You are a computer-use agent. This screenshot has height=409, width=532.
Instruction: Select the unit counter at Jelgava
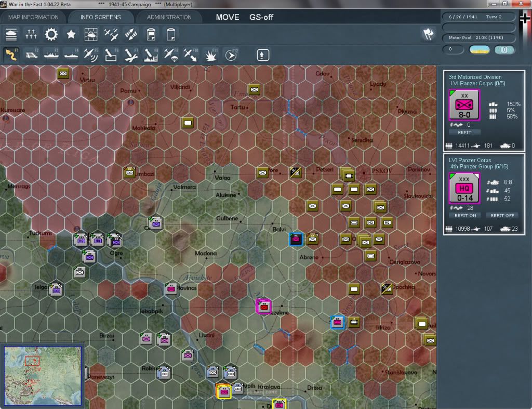click(x=56, y=290)
